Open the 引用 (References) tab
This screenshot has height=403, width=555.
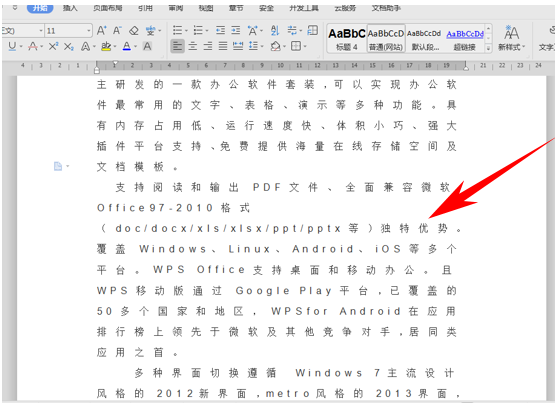click(x=145, y=7)
